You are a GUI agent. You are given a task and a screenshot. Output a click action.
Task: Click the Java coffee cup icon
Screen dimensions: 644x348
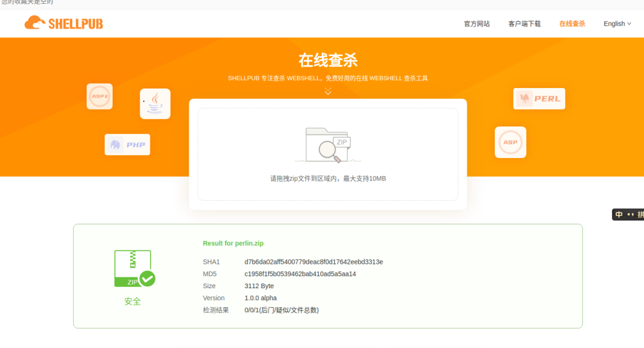click(x=155, y=104)
